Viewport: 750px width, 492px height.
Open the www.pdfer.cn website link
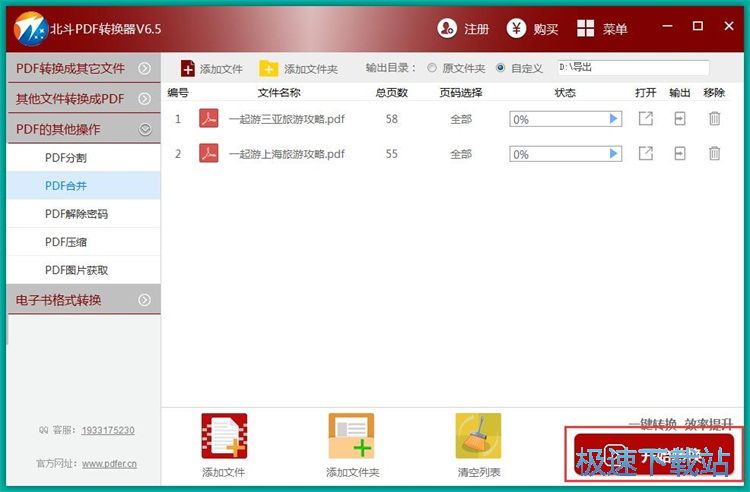pos(109,464)
